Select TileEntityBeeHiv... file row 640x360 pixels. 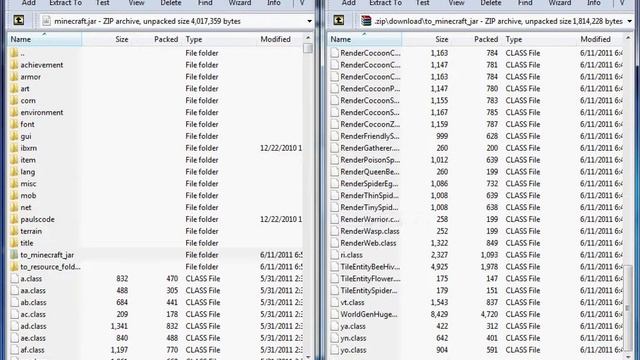click(x=476, y=267)
